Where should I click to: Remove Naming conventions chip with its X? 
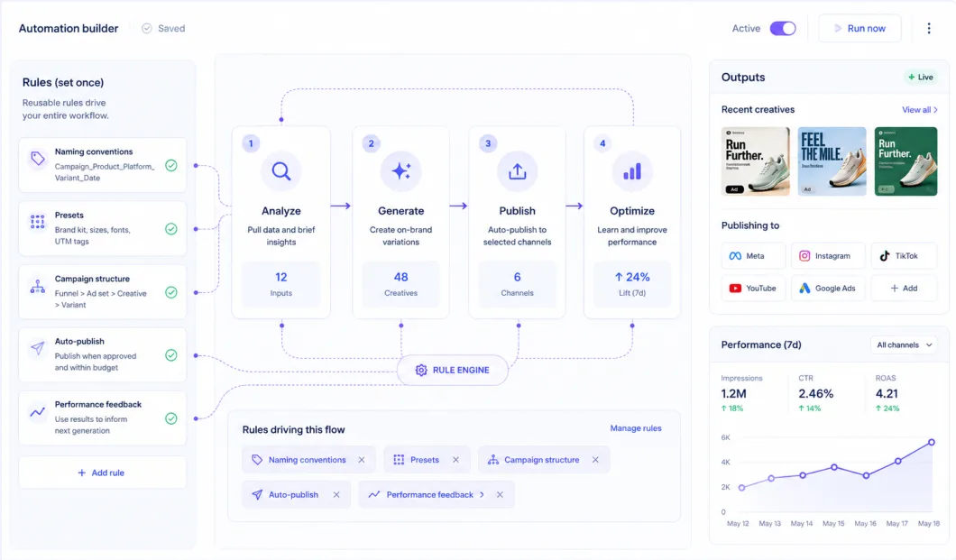click(362, 460)
